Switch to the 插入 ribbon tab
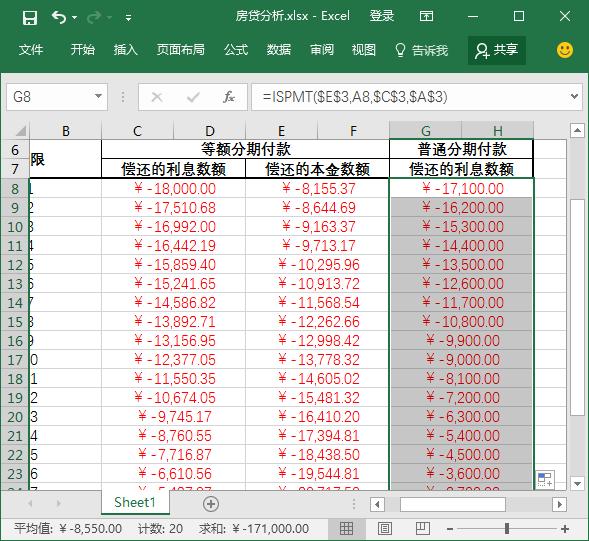The image size is (589, 541). (x=125, y=50)
